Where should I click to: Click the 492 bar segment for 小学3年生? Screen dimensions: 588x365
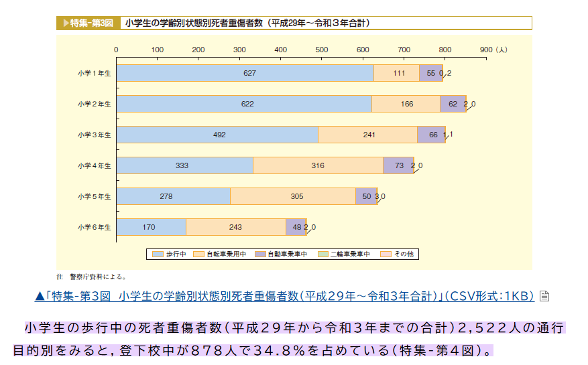(217, 135)
